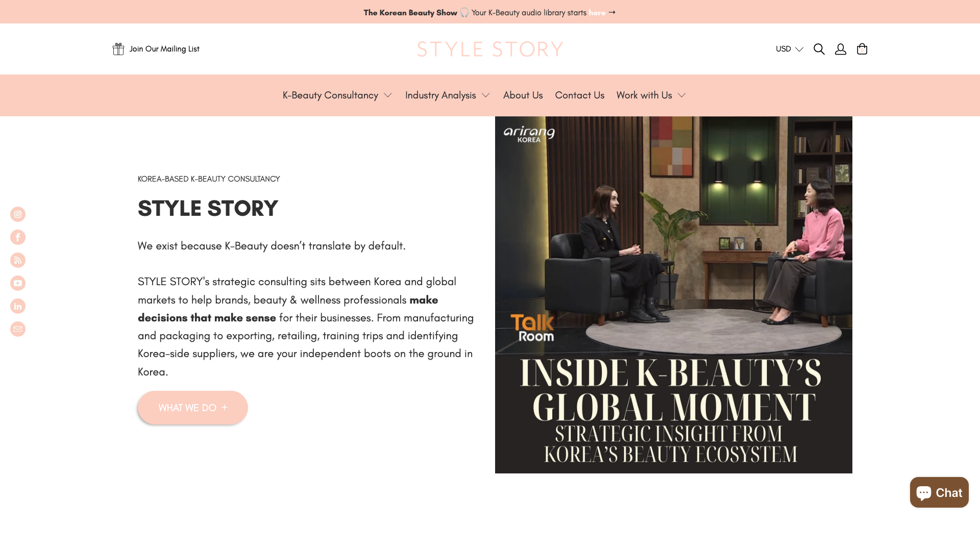This screenshot has height=551, width=980.
Task: Click the STYLE STORY main heading
Action: coord(208,209)
